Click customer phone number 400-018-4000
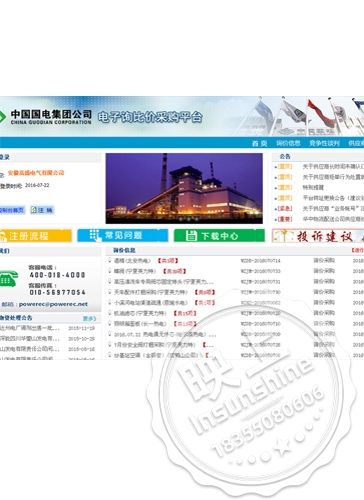The height and width of the screenshot is (500, 364). [57, 275]
